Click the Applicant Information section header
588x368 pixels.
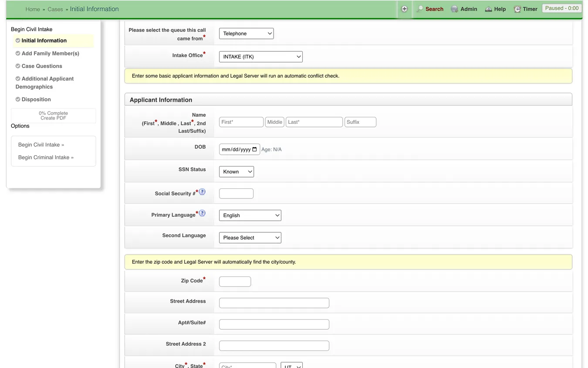348,99
